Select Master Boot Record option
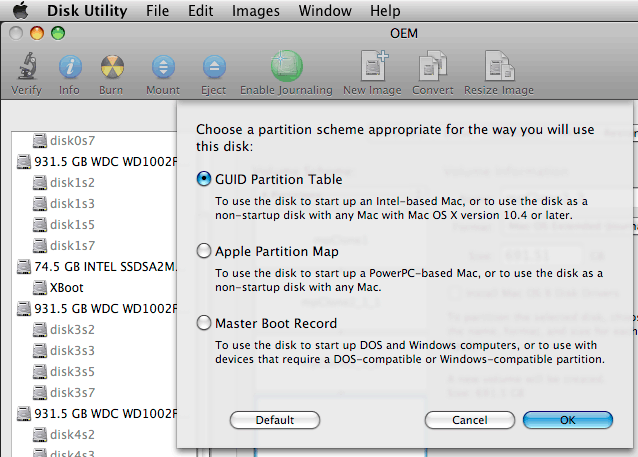638x457 pixels. [x=204, y=323]
